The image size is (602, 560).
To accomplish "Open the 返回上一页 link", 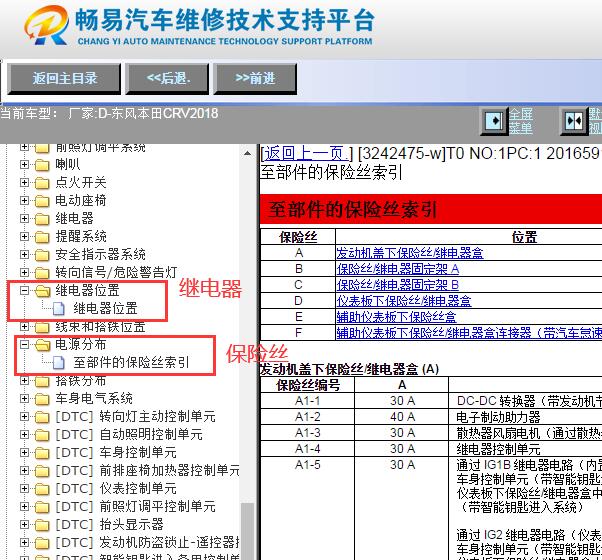I will click(306, 154).
